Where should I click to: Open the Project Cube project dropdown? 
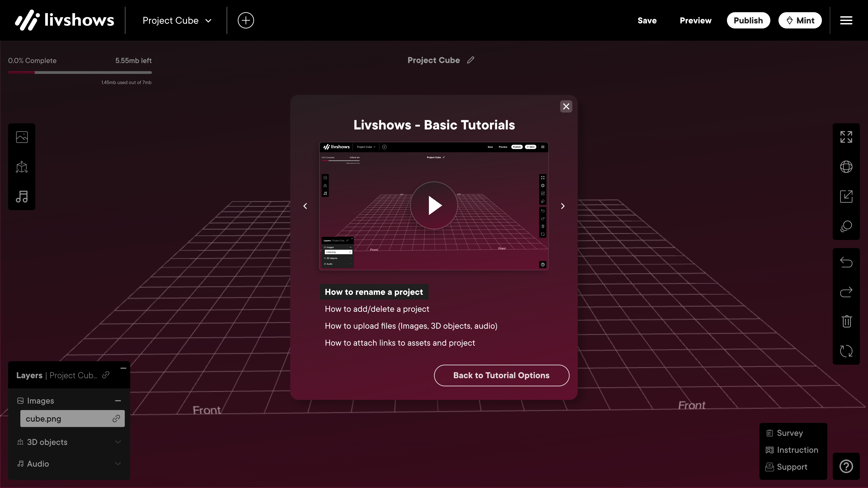click(x=177, y=21)
